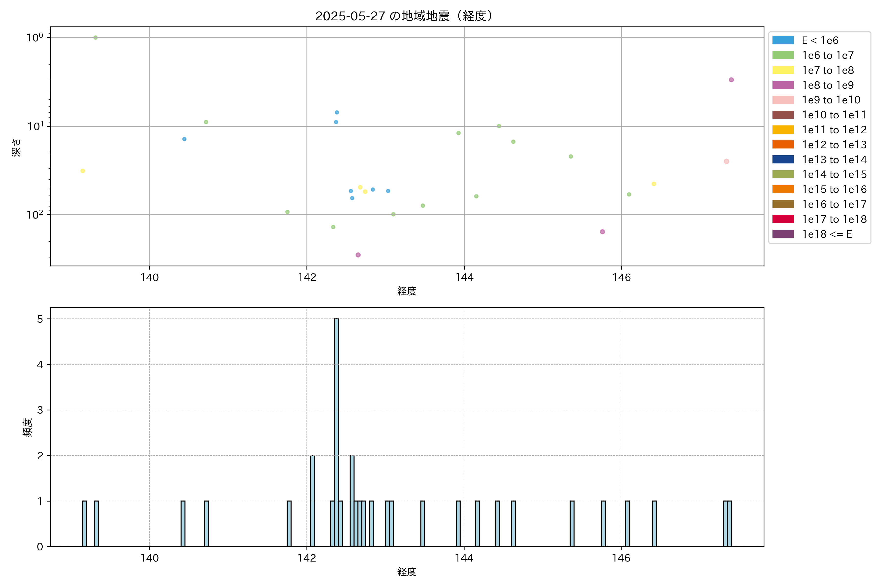Click the tallest histogram bar reaching 5
Viewport: 882px width, 588px height.
[x=336, y=431]
